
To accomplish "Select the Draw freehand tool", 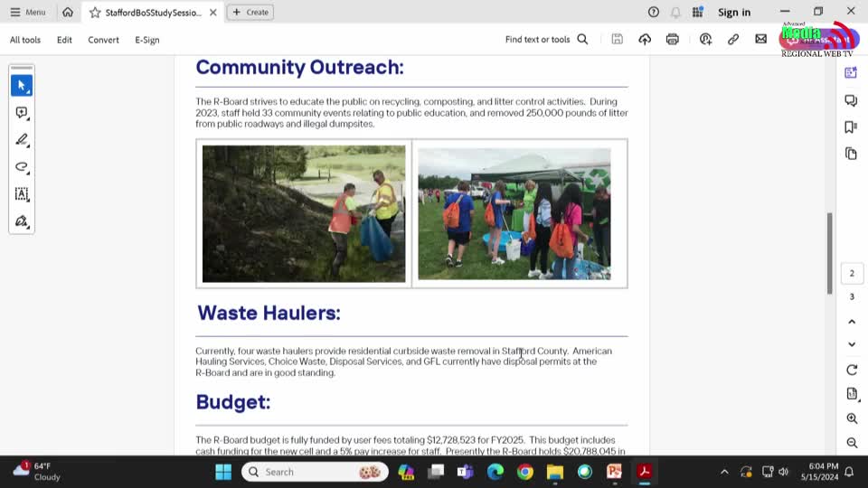I will click(22, 167).
